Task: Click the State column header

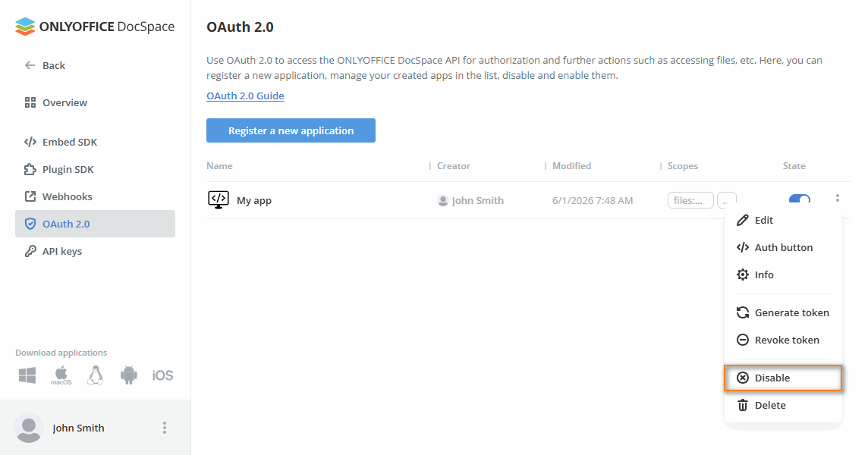Action: click(794, 166)
